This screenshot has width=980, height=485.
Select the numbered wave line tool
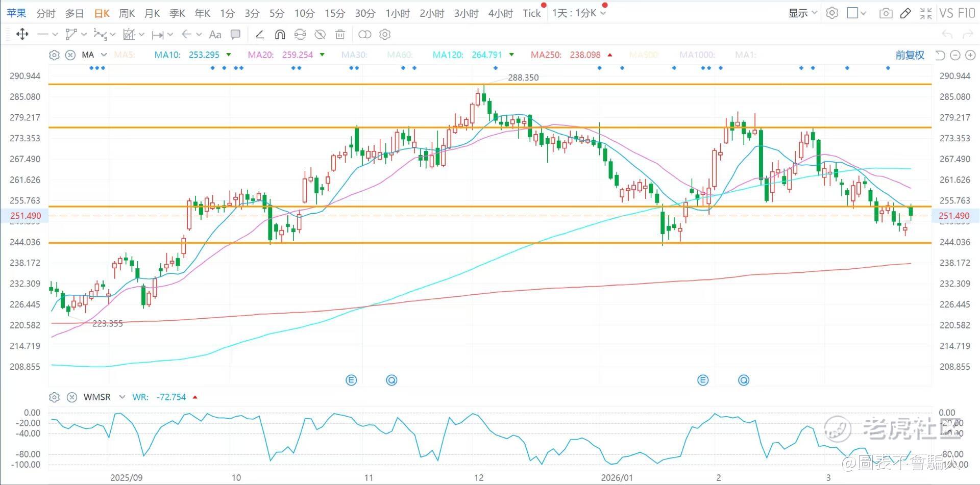[100, 34]
